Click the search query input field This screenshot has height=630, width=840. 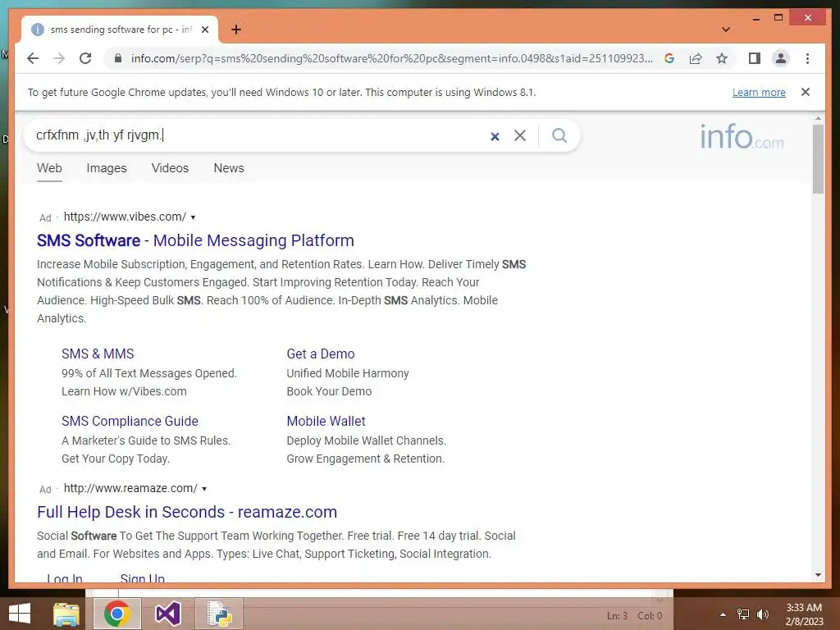[x=257, y=135]
